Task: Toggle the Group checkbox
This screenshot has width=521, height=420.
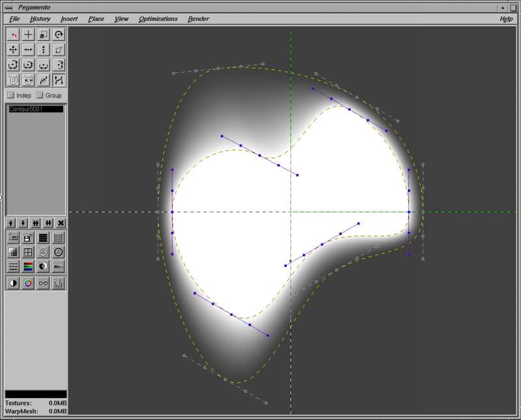Action: tap(40, 96)
